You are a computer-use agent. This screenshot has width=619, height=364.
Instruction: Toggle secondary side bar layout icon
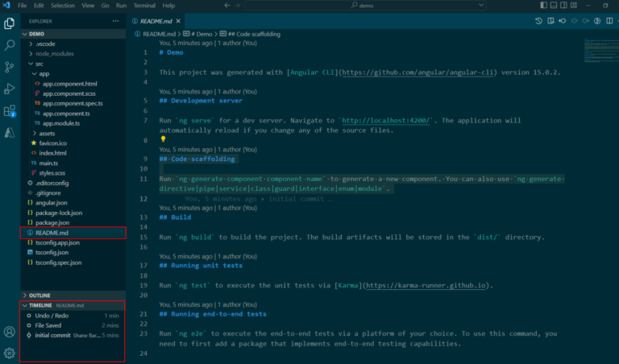(563, 6)
